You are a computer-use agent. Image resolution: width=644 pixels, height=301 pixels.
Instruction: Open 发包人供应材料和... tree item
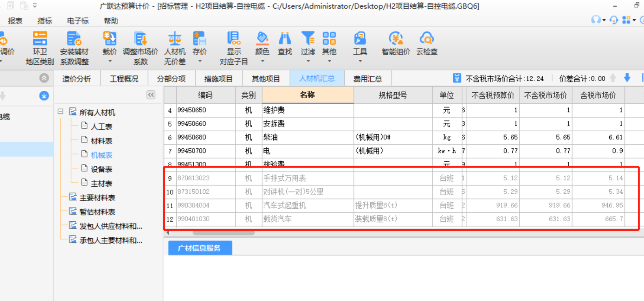tap(111, 226)
